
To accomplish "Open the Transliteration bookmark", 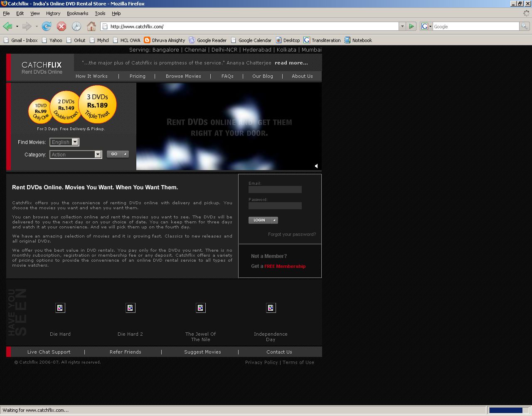I will pyautogui.click(x=322, y=40).
